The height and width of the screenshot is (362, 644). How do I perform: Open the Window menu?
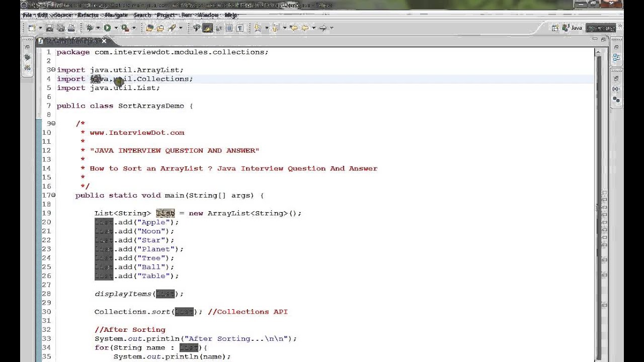208,15
